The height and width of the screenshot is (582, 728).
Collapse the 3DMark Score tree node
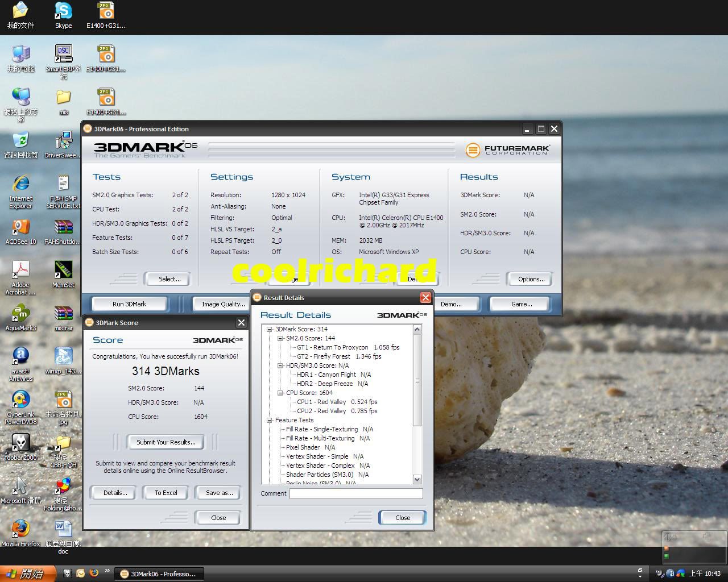270,329
